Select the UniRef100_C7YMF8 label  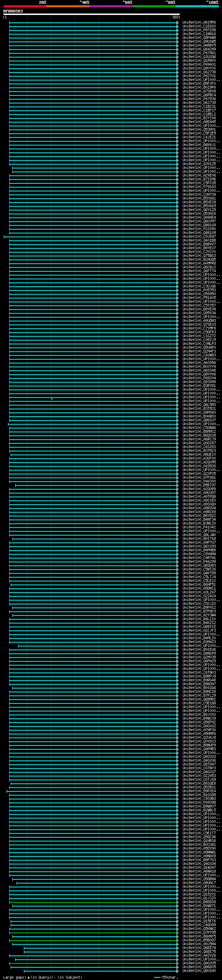199,328
